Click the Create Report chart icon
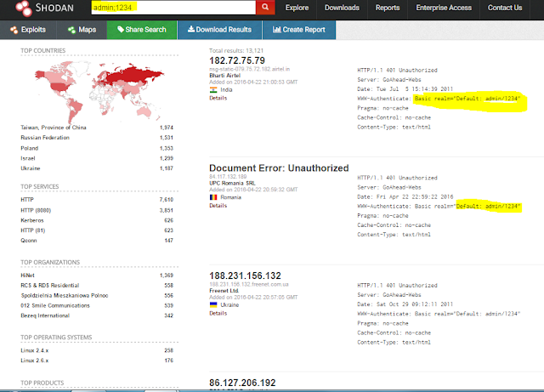The image size is (544, 392). point(276,30)
